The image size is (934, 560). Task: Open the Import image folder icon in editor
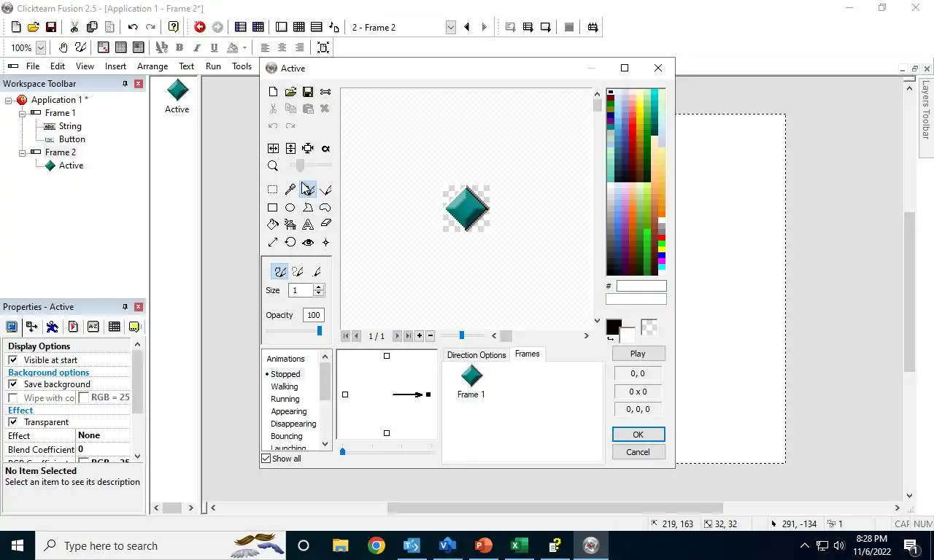(x=290, y=92)
